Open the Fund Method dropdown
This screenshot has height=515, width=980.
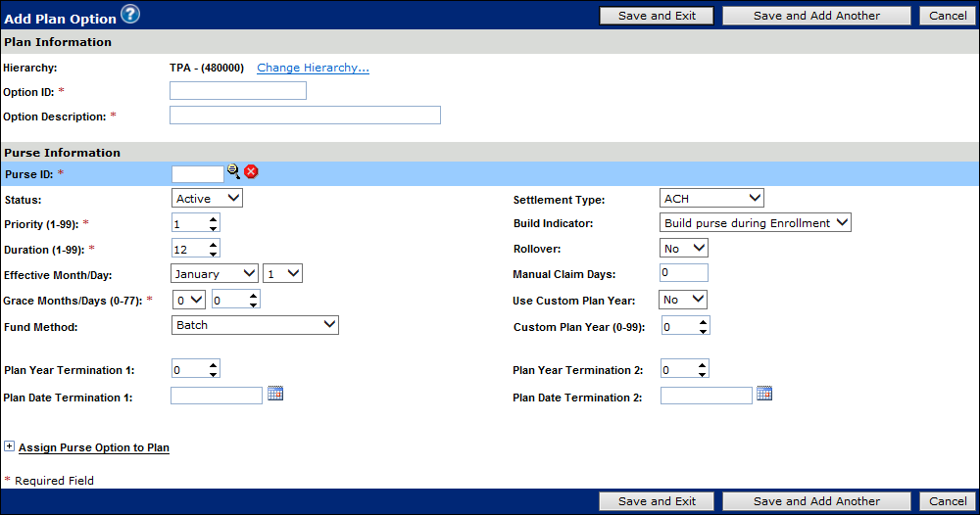click(x=255, y=325)
